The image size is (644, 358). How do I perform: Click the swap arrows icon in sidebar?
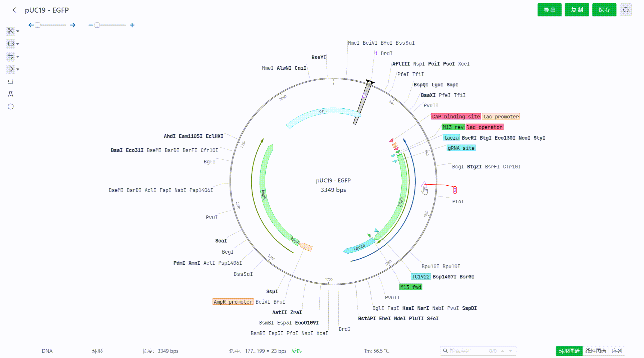pyautogui.click(x=10, y=56)
